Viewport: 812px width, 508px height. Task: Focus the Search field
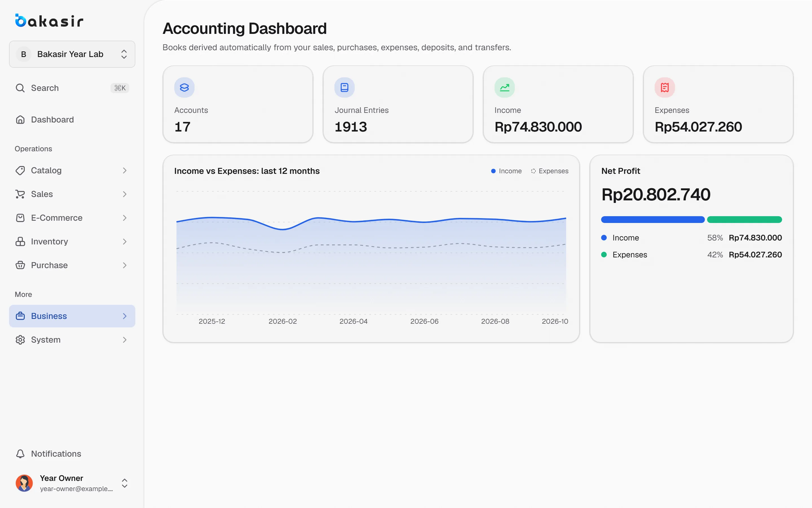pyautogui.click(x=72, y=88)
